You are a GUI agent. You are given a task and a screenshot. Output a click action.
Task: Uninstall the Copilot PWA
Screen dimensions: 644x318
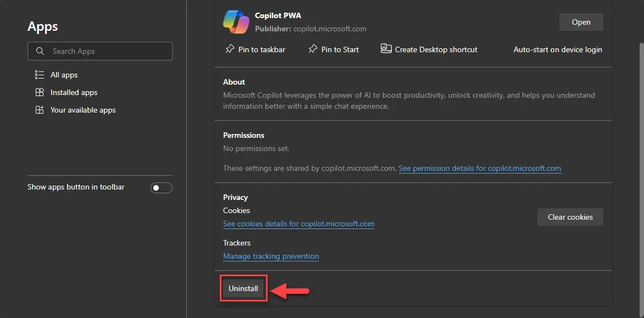[x=243, y=288]
